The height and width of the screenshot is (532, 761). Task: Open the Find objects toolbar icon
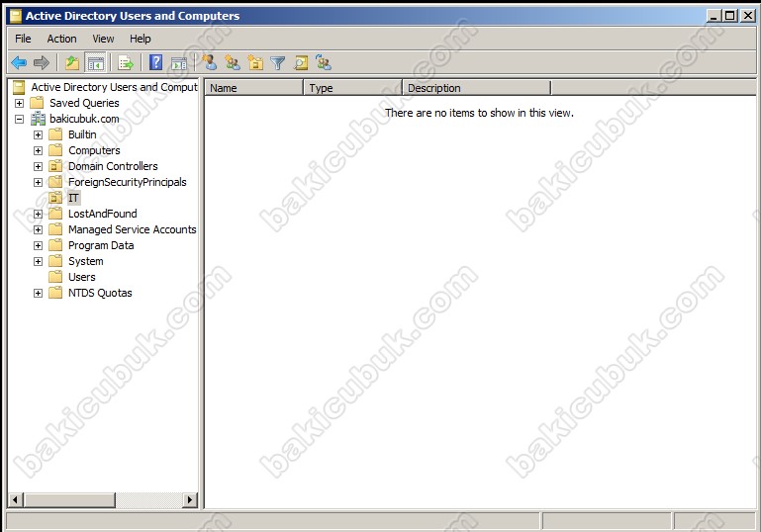click(301, 63)
